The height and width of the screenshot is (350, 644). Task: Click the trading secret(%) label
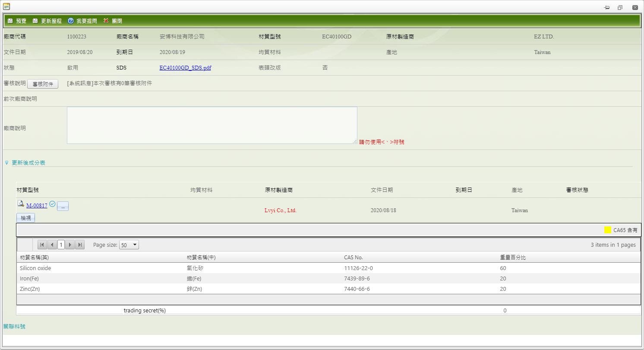coord(145,310)
